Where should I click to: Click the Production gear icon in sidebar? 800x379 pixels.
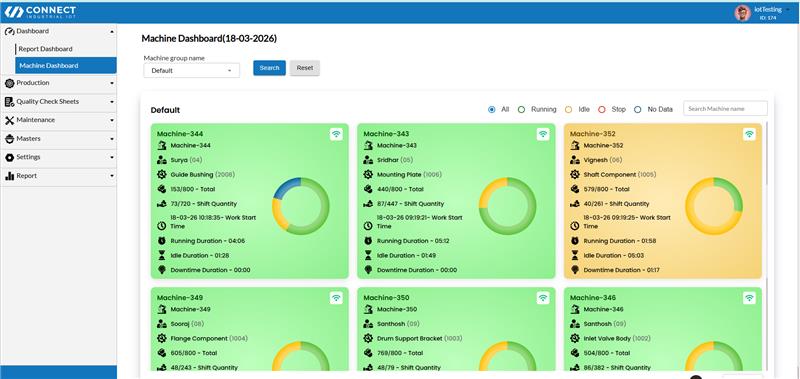(9, 83)
